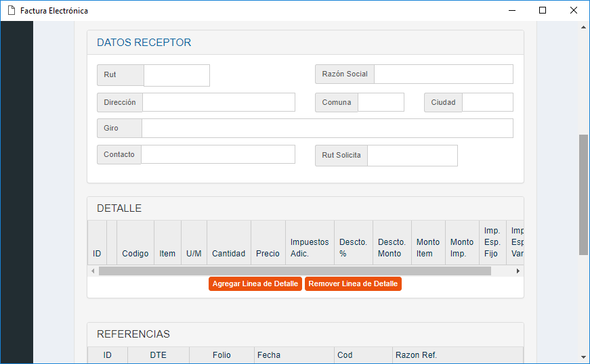Screen dimensions: 590x364
Task: Click the page scroll up arrow
Action: coord(584,27)
